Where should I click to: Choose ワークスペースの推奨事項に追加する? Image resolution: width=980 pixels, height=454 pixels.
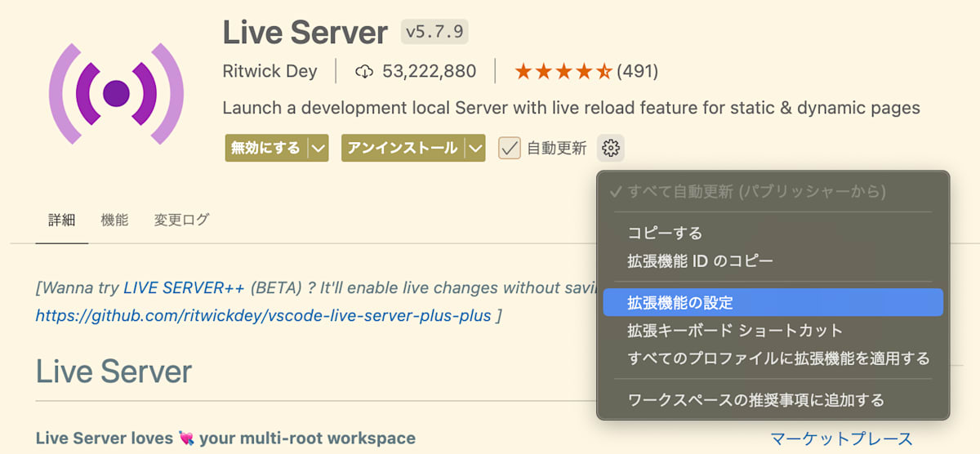pos(773,400)
